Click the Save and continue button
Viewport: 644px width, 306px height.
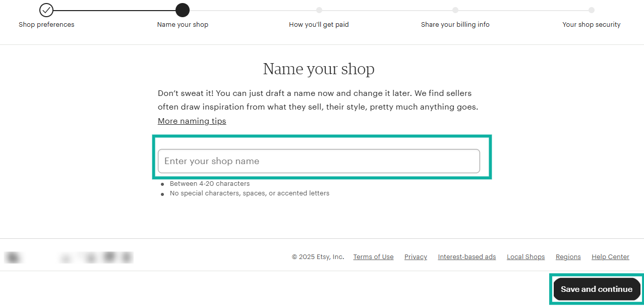tap(597, 289)
